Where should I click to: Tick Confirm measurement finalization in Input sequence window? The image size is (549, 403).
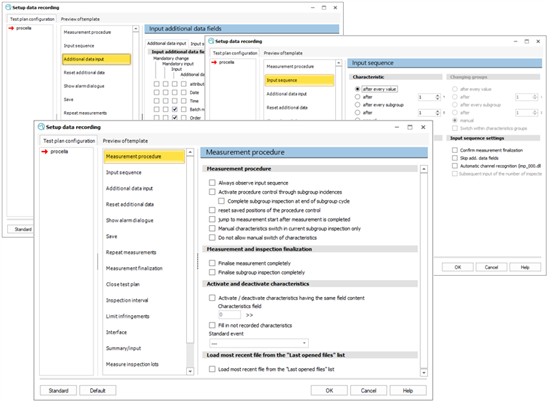(x=454, y=150)
